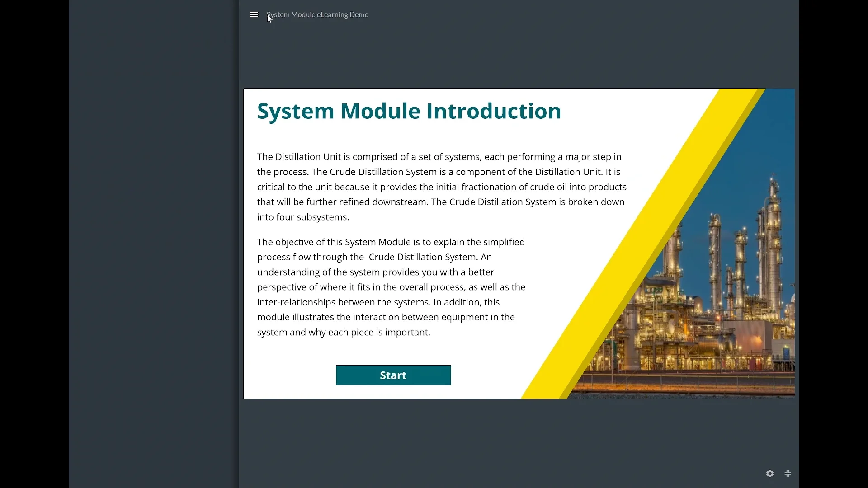Click the System Module Introduction heading
Image resolution: width=868 pixels, height=488 pixels.
tap(409, 111)
